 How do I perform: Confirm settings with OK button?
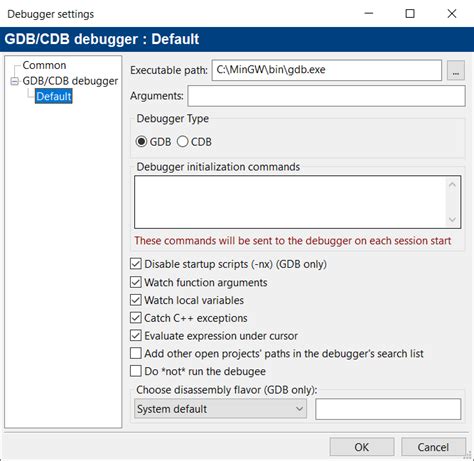[362, 447]
